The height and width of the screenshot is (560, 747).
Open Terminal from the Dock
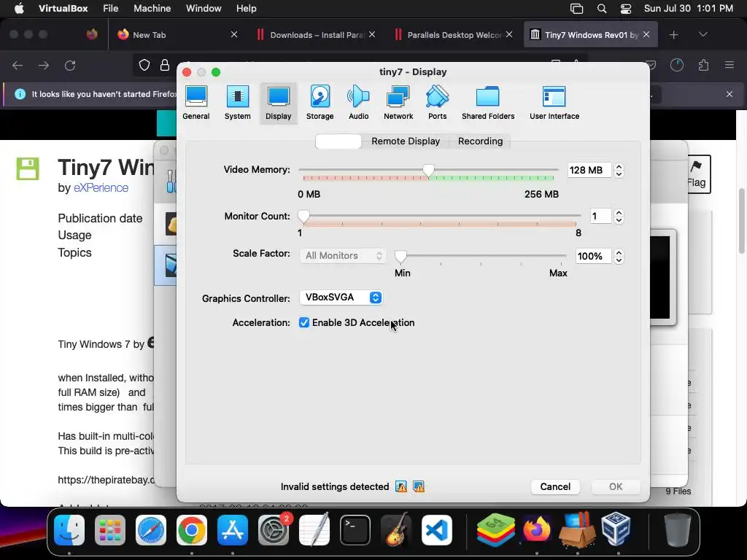(x=355, y=529)
